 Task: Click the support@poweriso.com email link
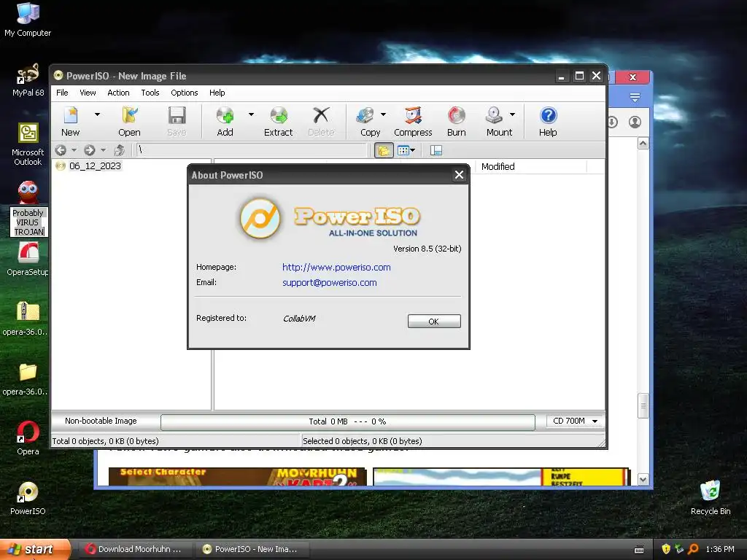pos(329,282)
